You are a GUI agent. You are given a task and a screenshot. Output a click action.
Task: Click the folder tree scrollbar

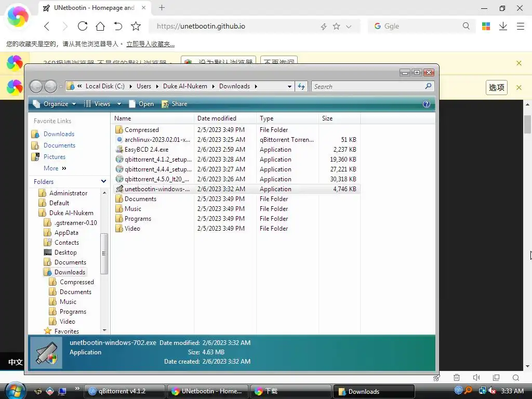pyautogui.click(x=104, y=253)
